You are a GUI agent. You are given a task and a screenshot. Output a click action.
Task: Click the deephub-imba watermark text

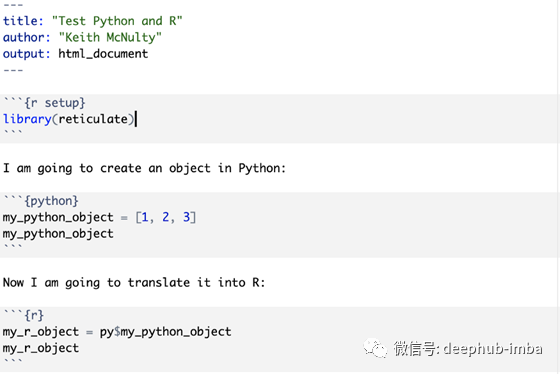point(492,349)
